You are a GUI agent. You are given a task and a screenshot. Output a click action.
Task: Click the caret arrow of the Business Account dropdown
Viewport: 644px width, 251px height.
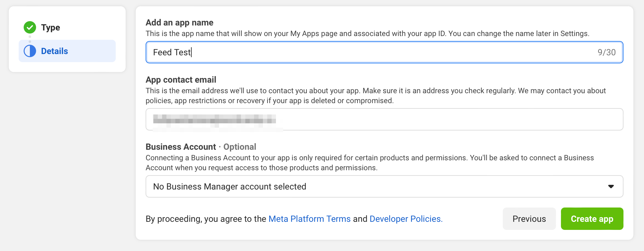tap(611, 186)
